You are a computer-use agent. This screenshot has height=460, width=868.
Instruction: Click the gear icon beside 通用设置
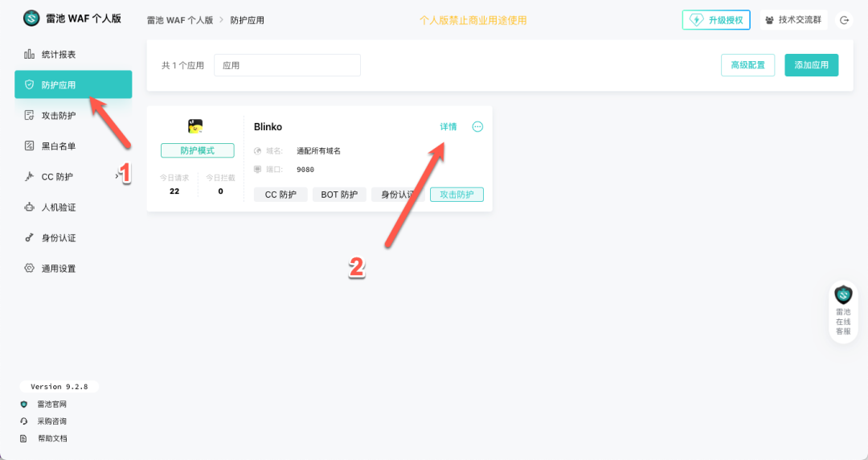[30, 269]
